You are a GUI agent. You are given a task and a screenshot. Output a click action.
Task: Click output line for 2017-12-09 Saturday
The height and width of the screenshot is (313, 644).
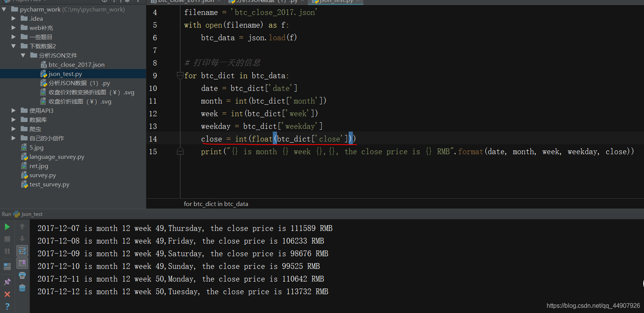tap(183, 254)
